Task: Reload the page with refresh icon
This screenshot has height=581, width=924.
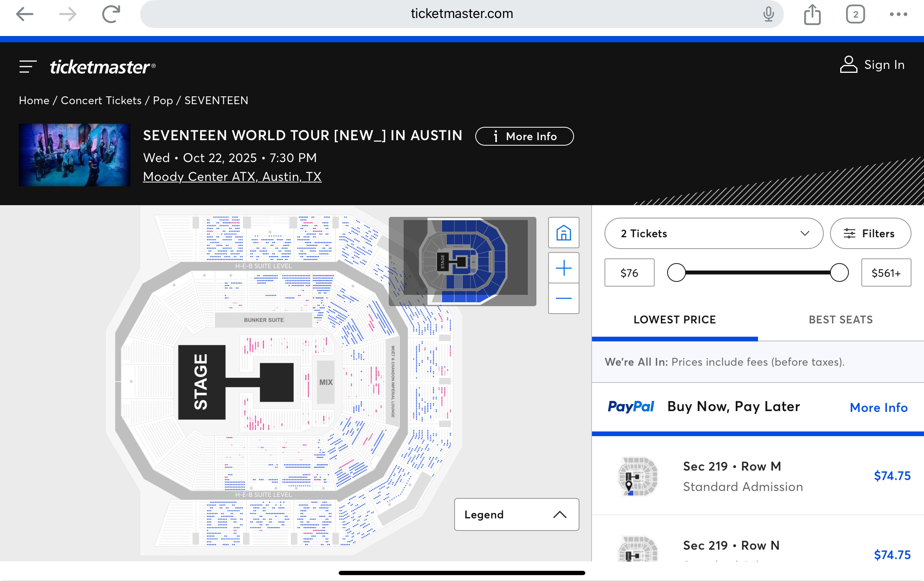Action: [x=111, y=14]
